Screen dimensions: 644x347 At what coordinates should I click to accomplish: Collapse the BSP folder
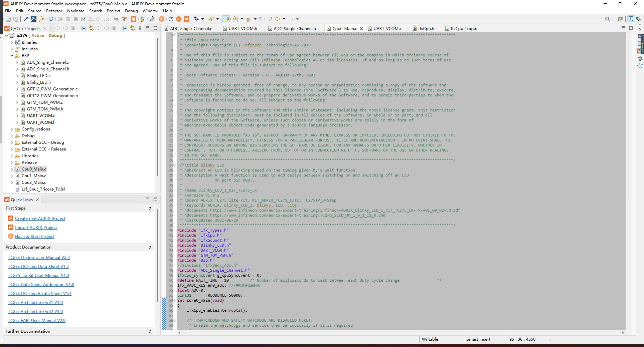point(12,56)
